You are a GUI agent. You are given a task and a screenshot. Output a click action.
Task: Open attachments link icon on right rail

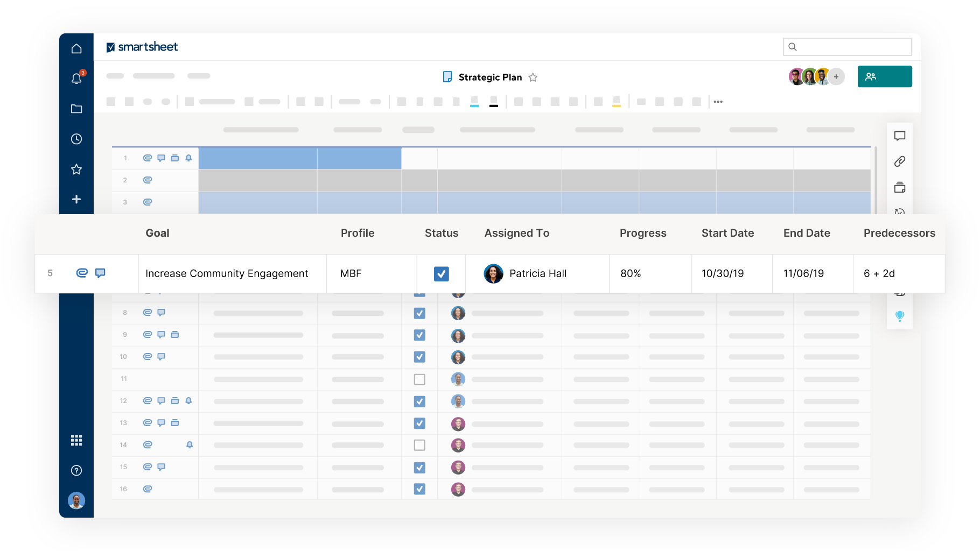[x=899, y=161]
